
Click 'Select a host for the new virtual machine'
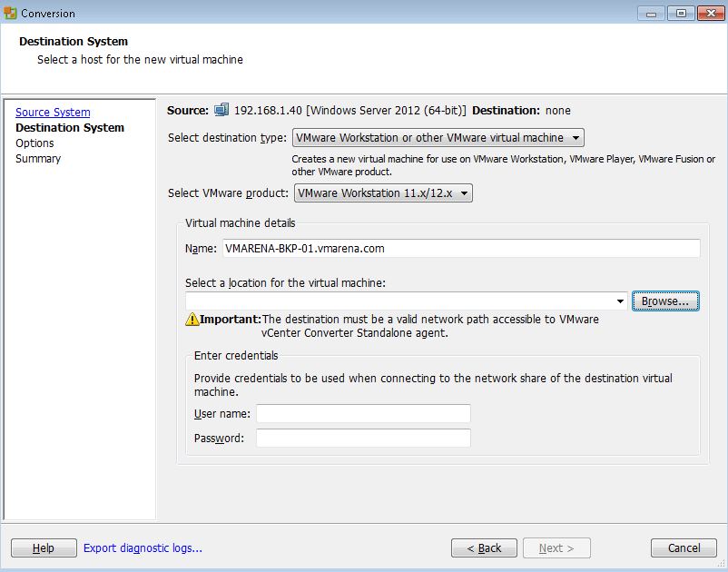click(x=140, y=59)
